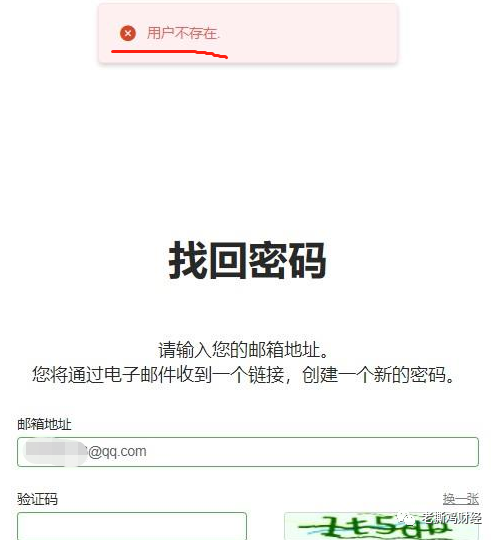
Task: Click the 找回密码 page heading
Action: (247, 260)
